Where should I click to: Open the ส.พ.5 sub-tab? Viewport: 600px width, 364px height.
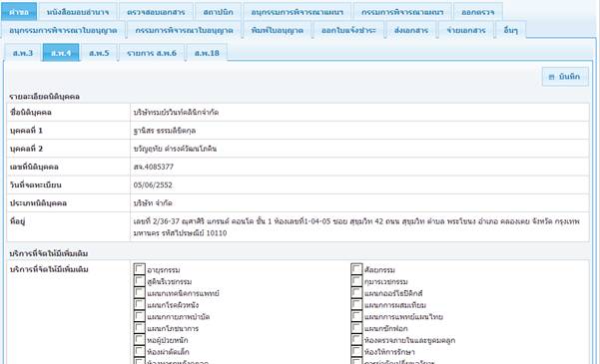tap(99, 53)
